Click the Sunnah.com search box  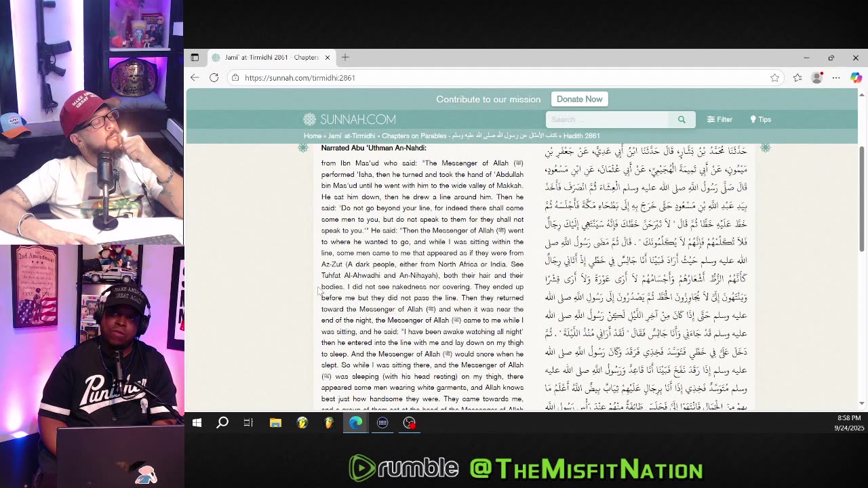click(x=607, y=119)
